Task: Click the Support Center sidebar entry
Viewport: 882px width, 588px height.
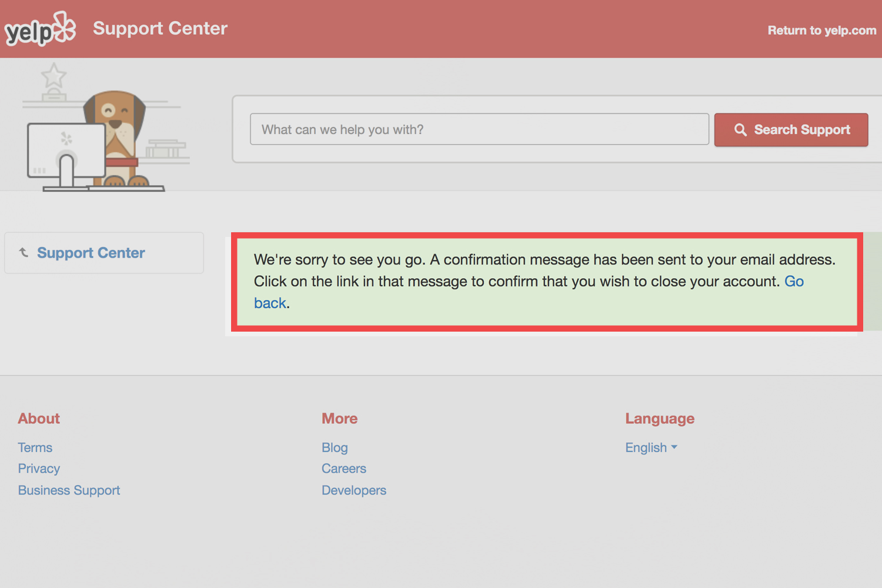Action: pos(91,253)
